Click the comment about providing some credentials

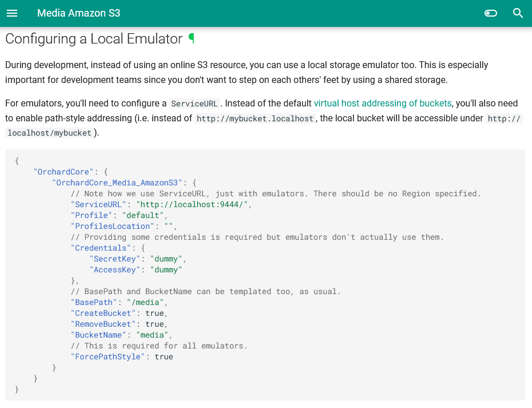coord(257,237)
